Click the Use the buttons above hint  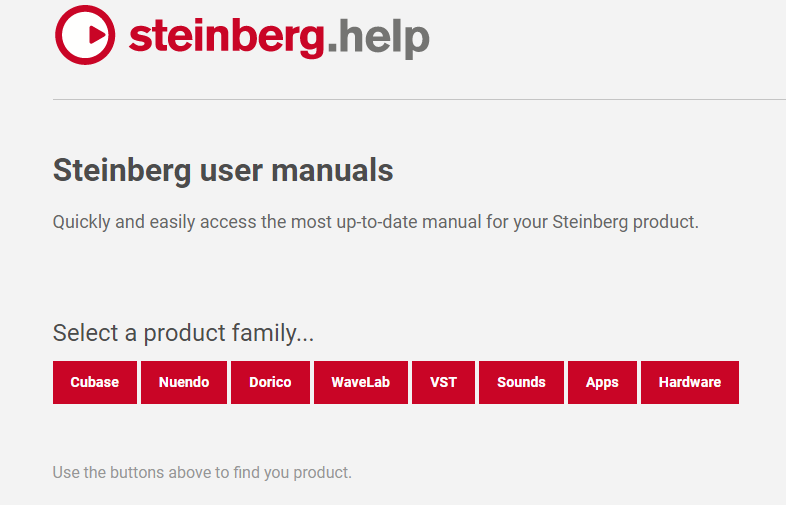point(202,472)
